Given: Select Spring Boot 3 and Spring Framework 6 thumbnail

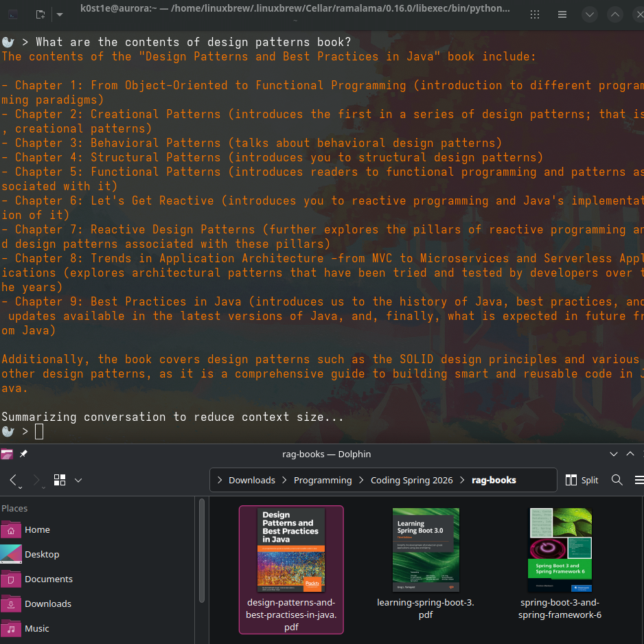Looking at the screenshot, I should (x=560, y=550).
